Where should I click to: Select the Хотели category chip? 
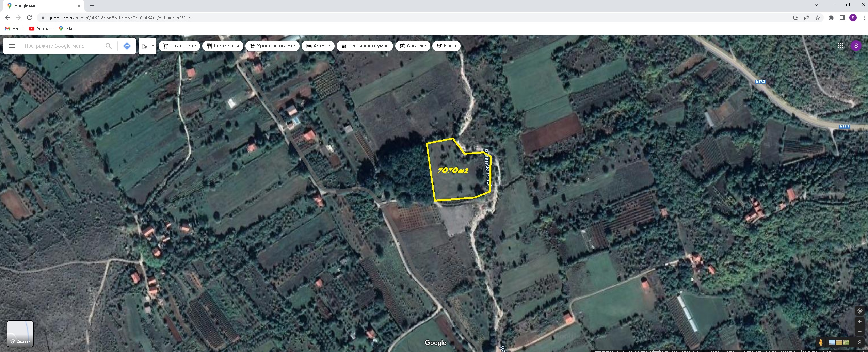pos(318,46)
